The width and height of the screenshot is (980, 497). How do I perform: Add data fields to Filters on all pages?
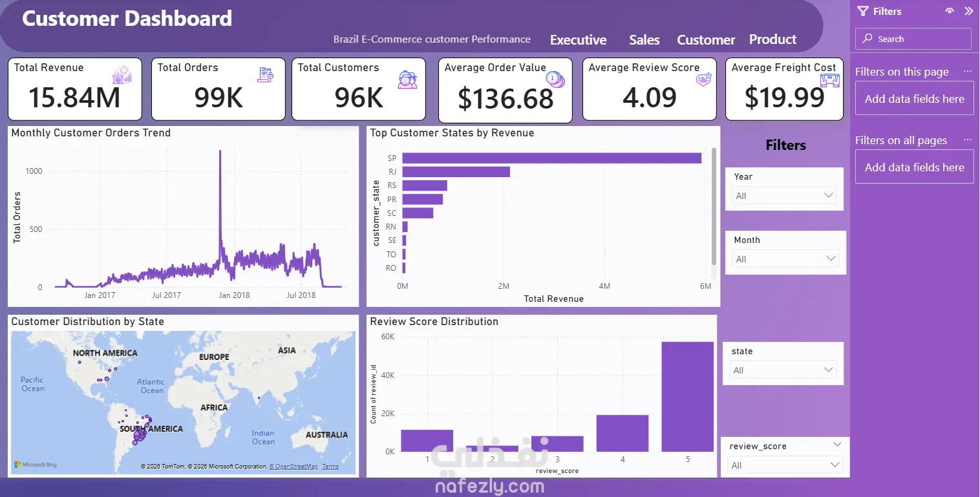click(x=914, y=167)
